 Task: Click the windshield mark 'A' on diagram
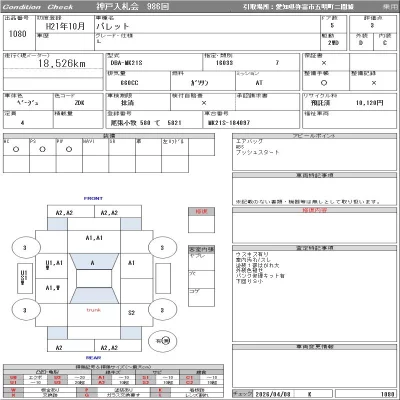(93, 263)
